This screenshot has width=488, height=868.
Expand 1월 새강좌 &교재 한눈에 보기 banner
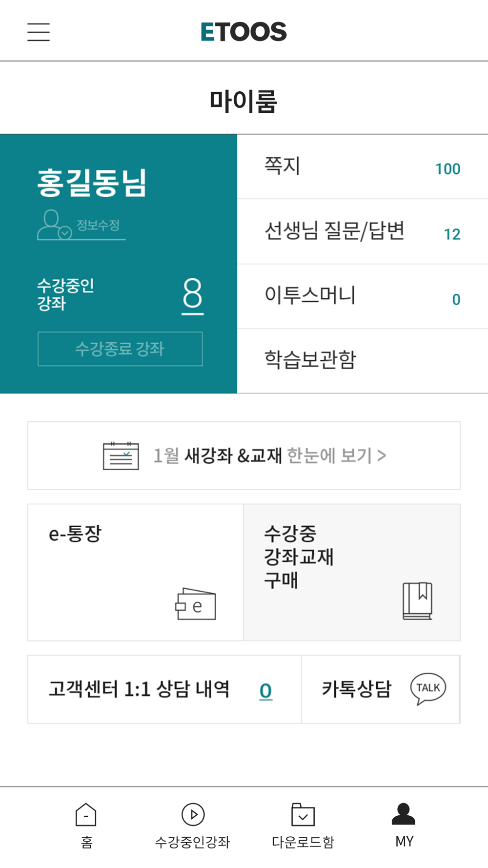[244, 455]
